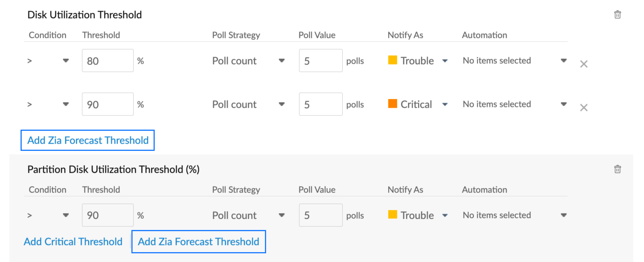Click the orange Trouble severity swatch
This screenshot has width=644, height=262.
click(x=392, y=60)
